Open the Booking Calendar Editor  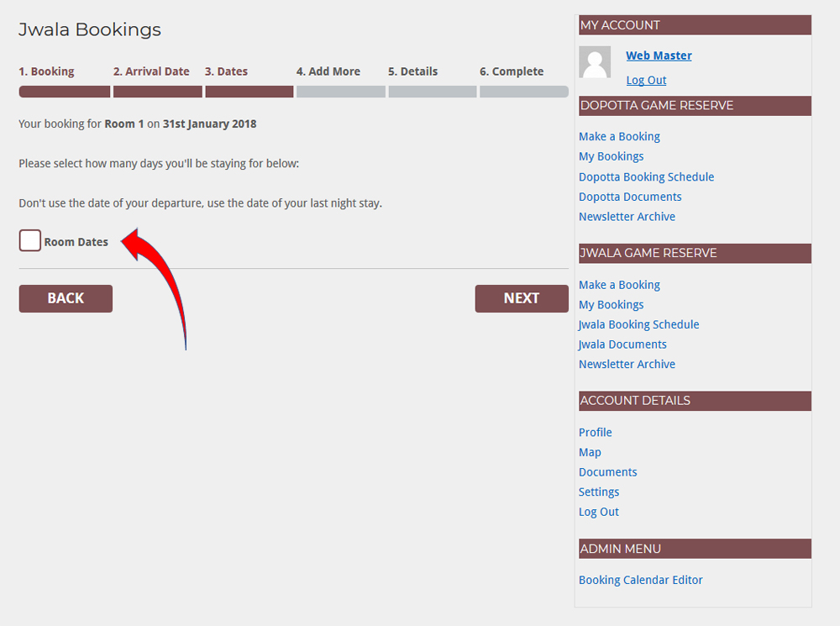coord(640,580)
